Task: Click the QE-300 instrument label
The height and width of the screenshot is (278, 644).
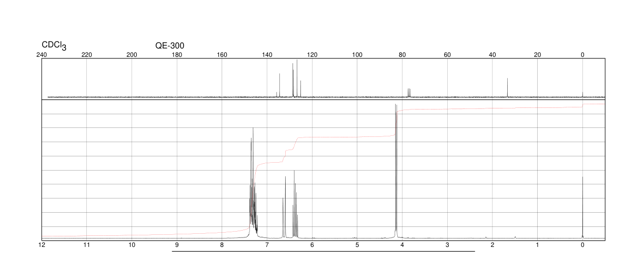Action: 170,46
